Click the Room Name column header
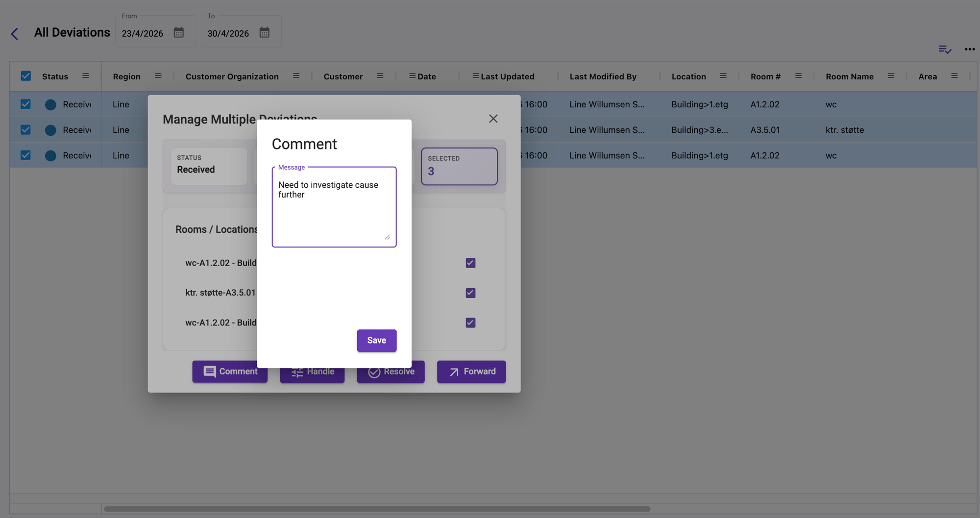The image size is (980, 518). point(850,76)
